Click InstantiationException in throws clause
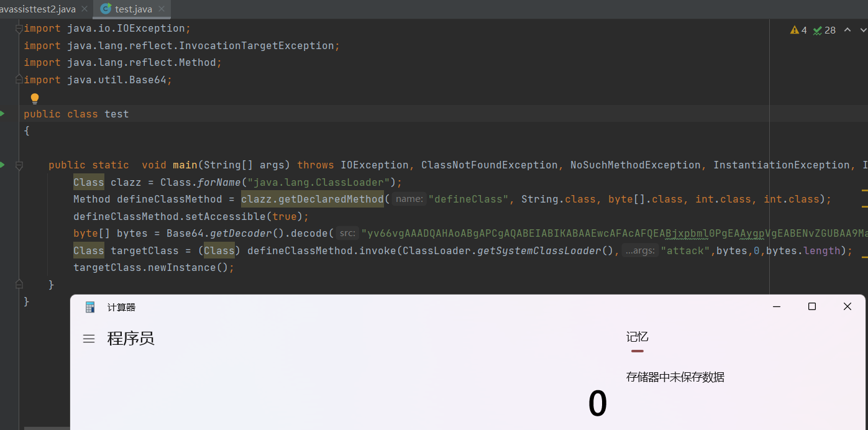The image size is (868, 430). pos(782,165)
